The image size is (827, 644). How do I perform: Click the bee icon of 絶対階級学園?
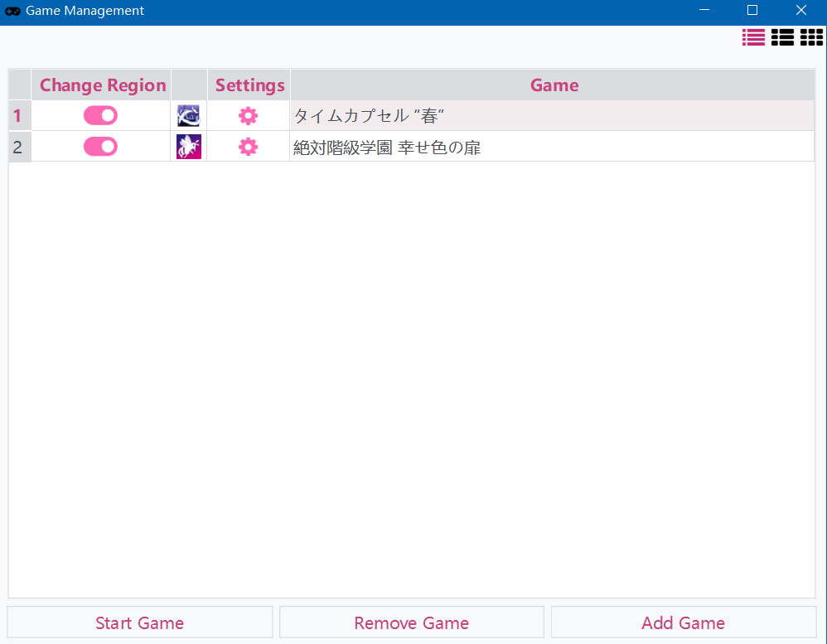point(188,147)
